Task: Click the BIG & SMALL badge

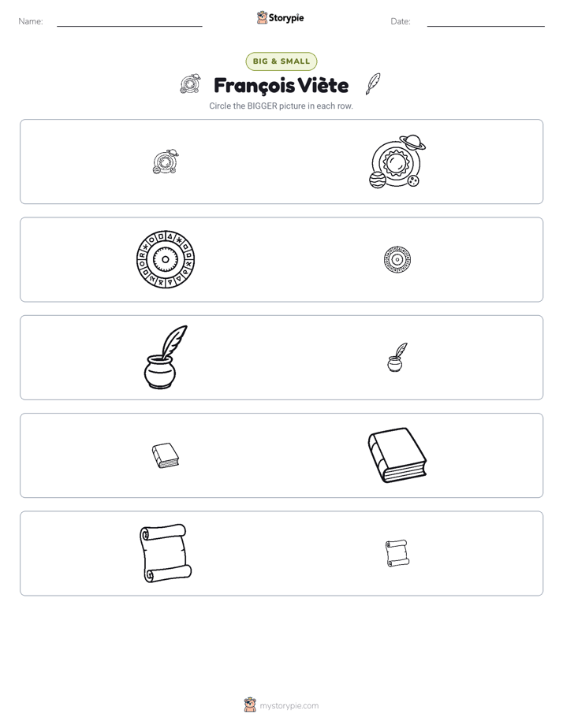Action: pyautogui.click(x=281, y=61)
